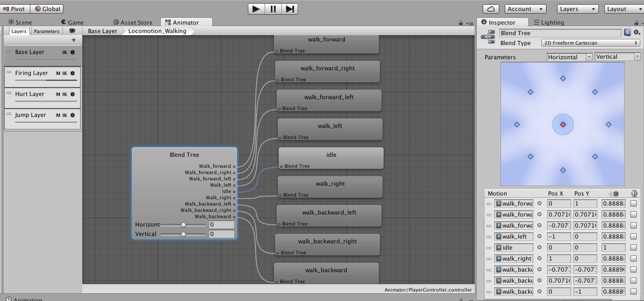Click the Base Layer breadcrumb

pyautogui.click(x=102, y=31)
